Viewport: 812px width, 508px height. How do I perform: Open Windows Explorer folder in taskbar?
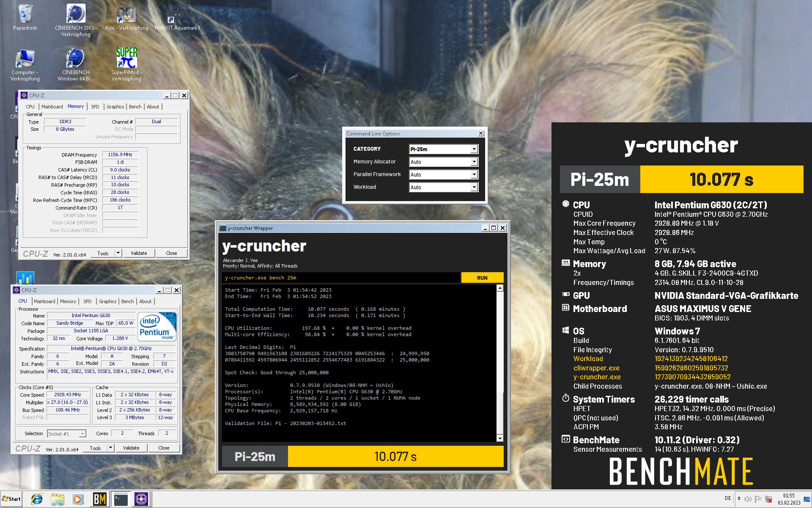pos(57,499)
